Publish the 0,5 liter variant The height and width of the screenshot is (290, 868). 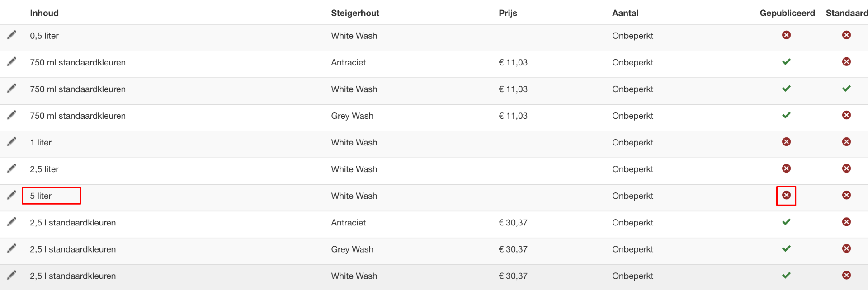pos(787,35)
